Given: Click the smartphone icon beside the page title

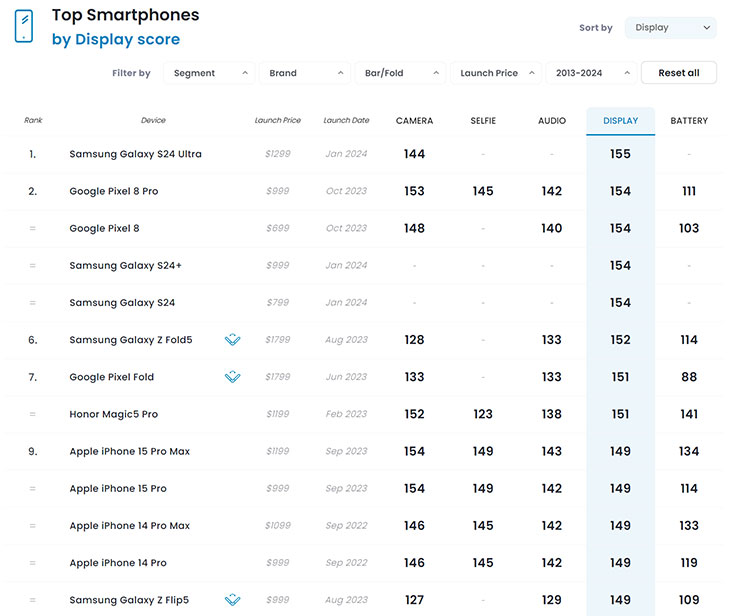Looking at the screenshot, I should (x=23, y=27).
